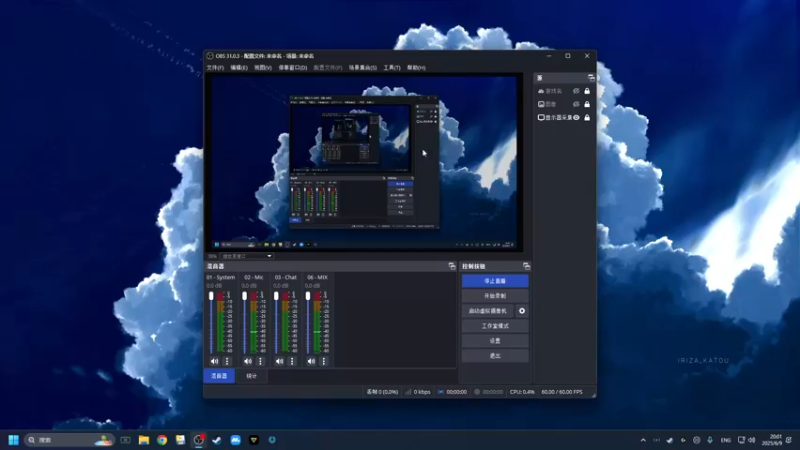
Task: Open the Scene Collection (S) menu
Action: [x=363, y=67]
